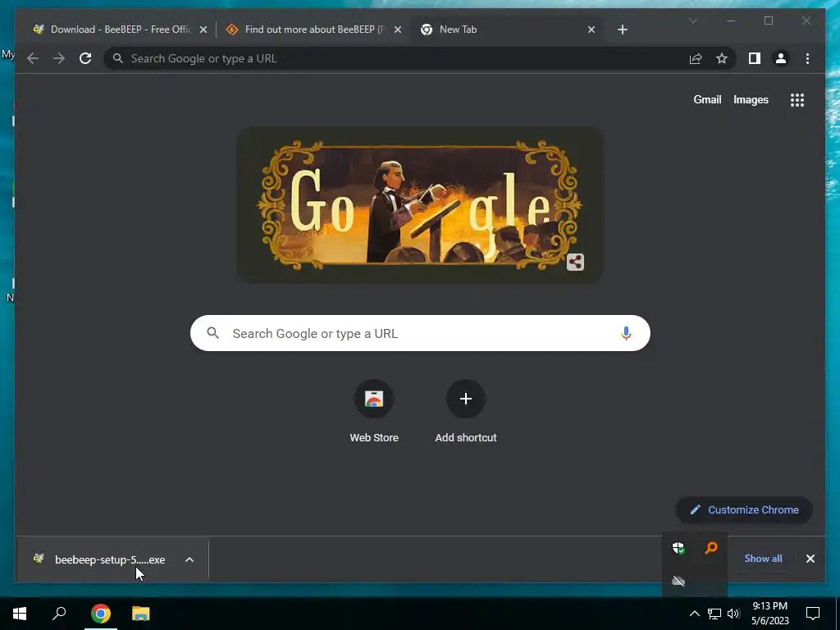Reload the current page

click(85, 58)
